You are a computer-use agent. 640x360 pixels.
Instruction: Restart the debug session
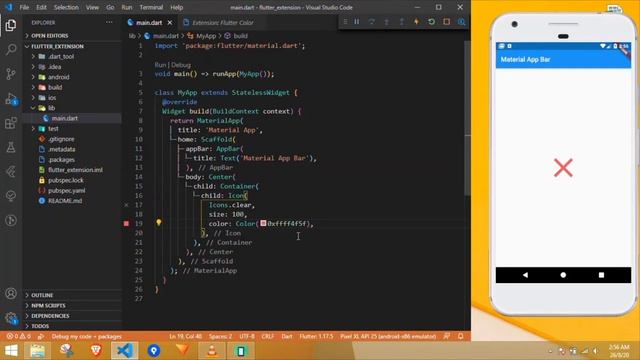pyautogui.click(x=431, y=22)
